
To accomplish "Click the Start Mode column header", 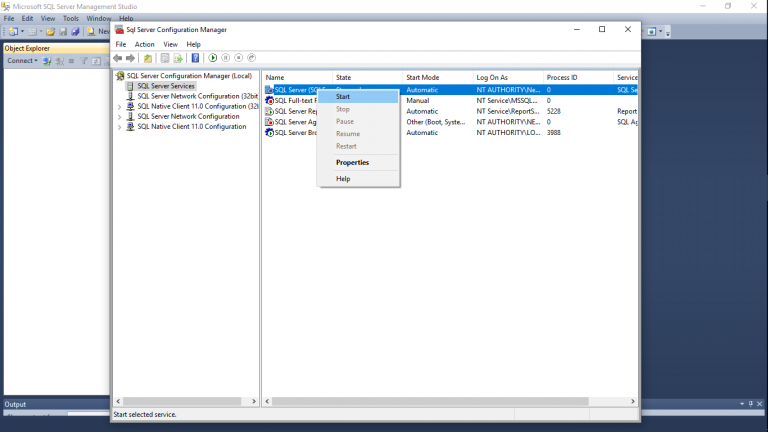I will 422,77.
